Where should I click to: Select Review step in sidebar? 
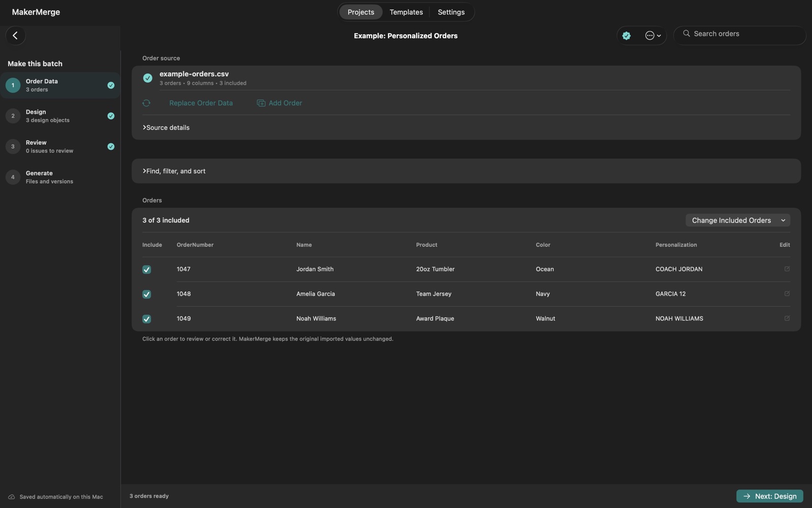tap(60, 147)
